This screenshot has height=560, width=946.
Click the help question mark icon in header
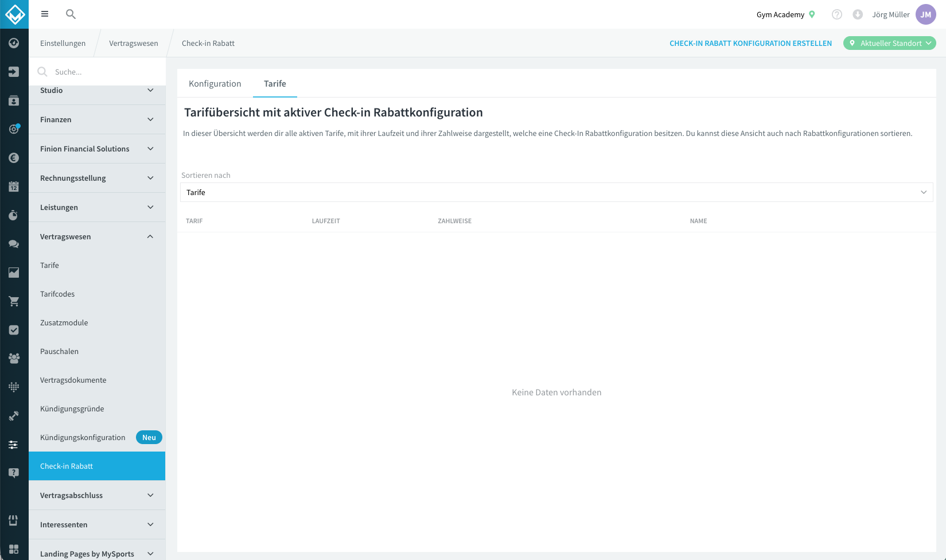pos(837,14)
